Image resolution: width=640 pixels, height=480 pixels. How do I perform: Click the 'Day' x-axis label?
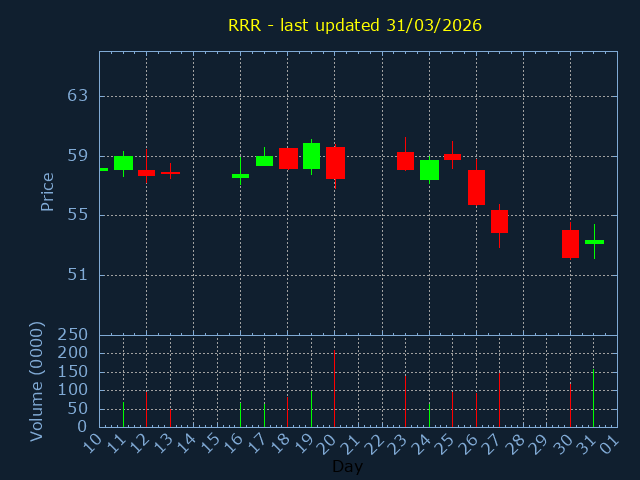(x=347, y=466)
